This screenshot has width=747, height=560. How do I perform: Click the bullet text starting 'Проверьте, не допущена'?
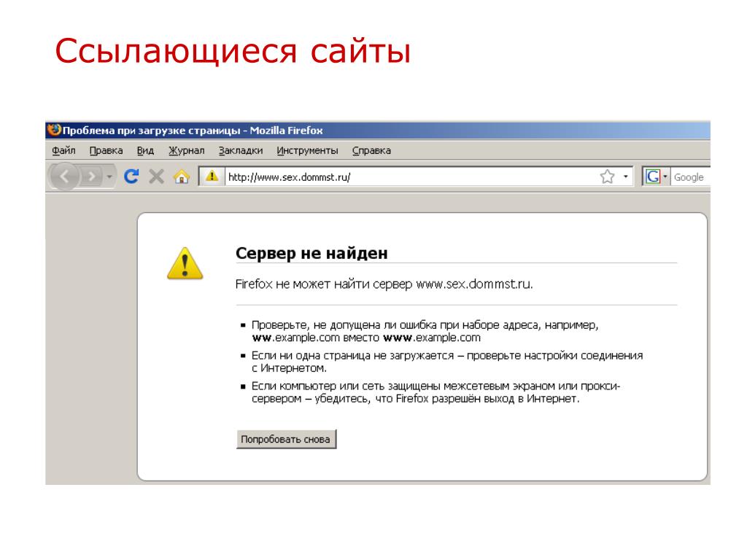pos(424,331)
